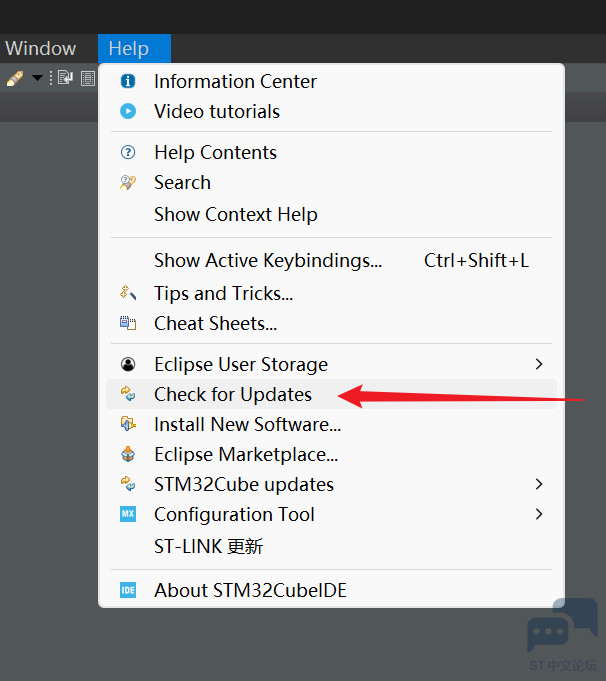Expand arrow for Eclipse User Storage
The width and height of the screenshot is (606, 681).
(539, 364)
